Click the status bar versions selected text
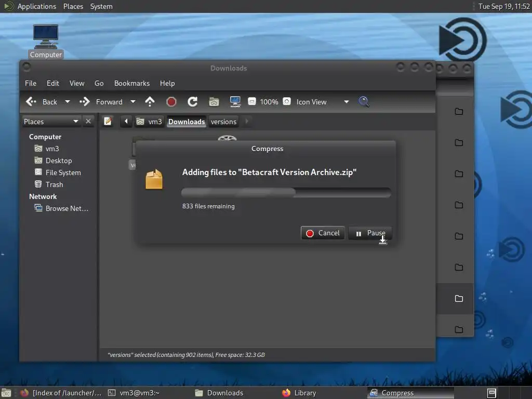The image size is (532, 399). (x=186, y=355)
